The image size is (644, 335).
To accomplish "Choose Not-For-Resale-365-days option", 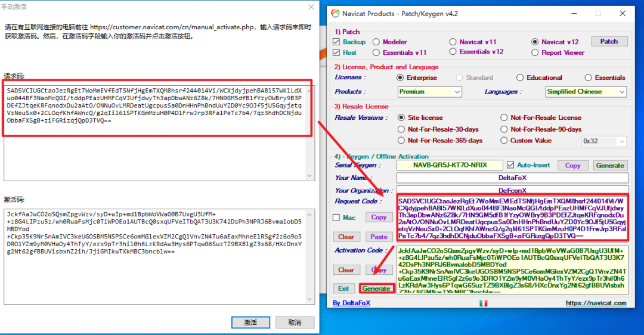I will coord(401,141).
